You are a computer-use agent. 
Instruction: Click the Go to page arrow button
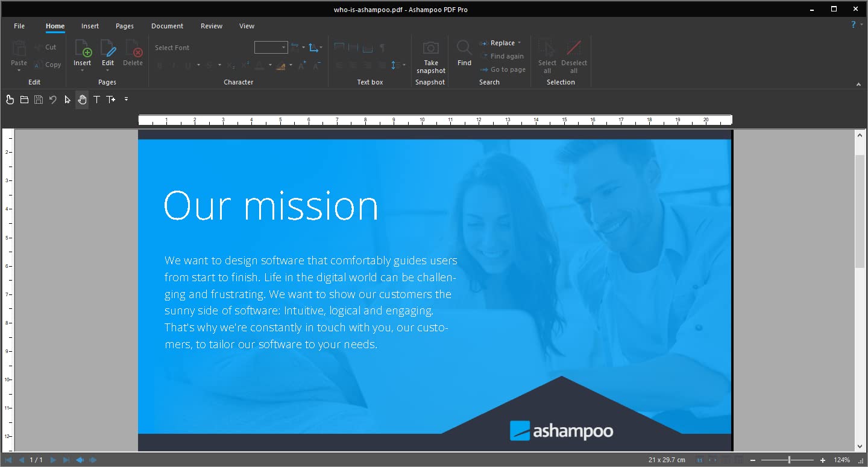coord(503,69)
